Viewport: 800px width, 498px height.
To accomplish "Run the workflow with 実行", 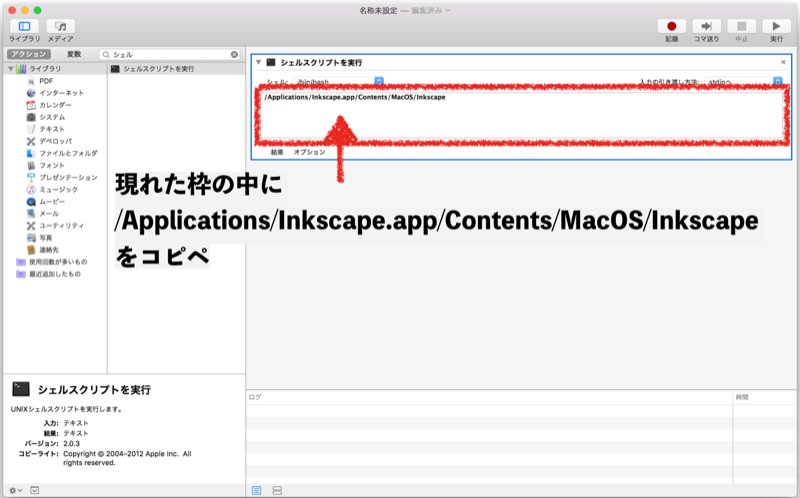I will [x=776, y=27].
